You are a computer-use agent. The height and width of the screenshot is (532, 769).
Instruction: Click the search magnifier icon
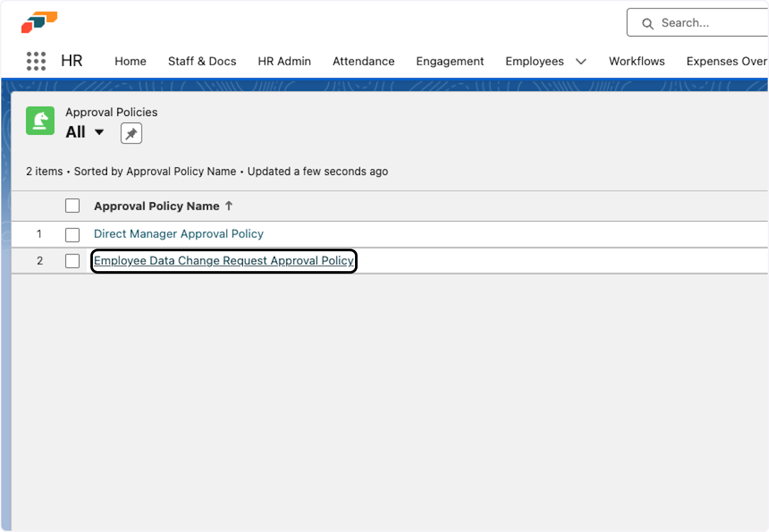(x=648, y=22)
